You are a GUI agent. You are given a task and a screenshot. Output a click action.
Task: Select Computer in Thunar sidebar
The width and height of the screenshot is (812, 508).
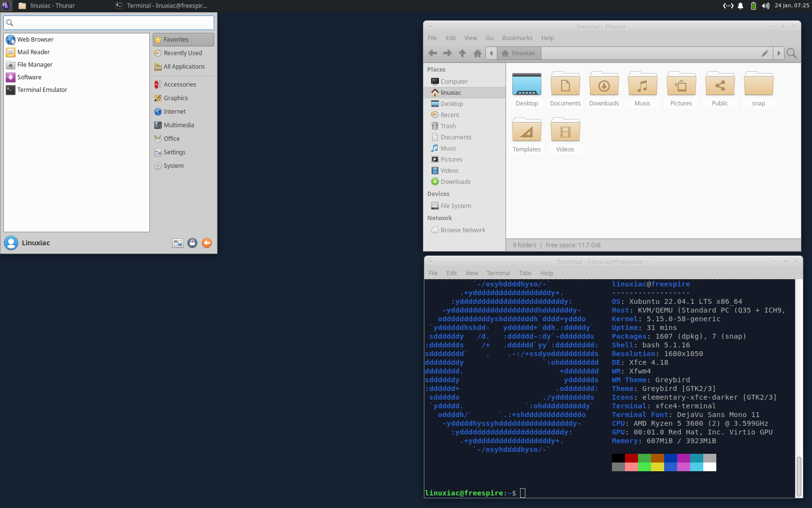pos(464,82)
